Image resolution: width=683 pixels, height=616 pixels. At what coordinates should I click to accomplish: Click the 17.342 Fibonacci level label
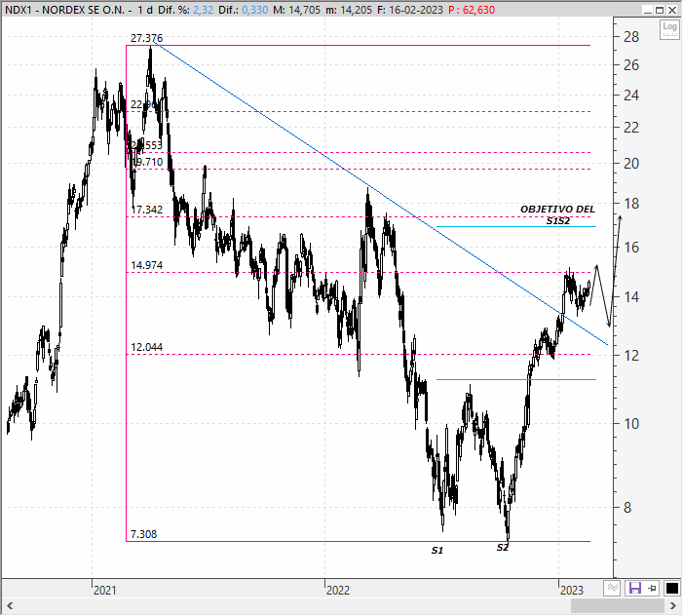146,210
